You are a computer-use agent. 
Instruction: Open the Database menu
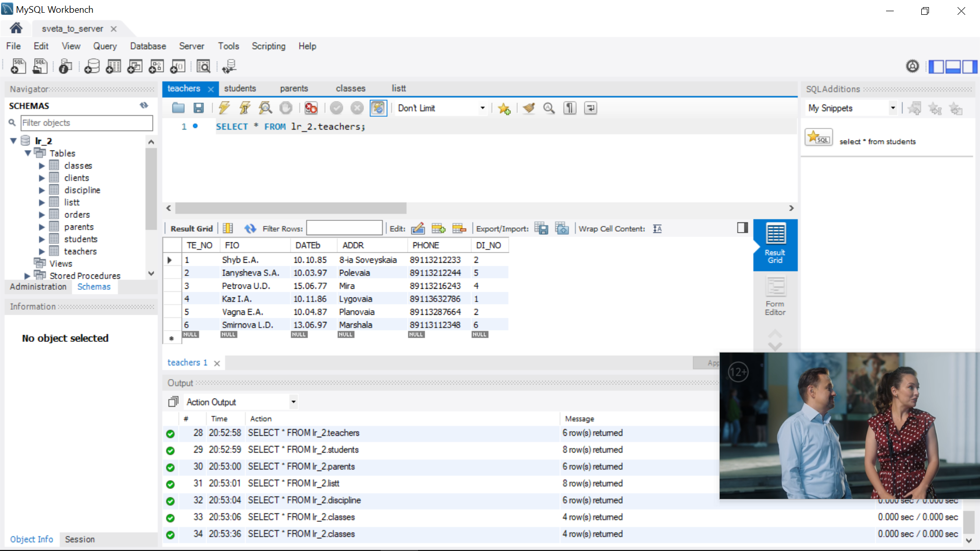(148, 46)
